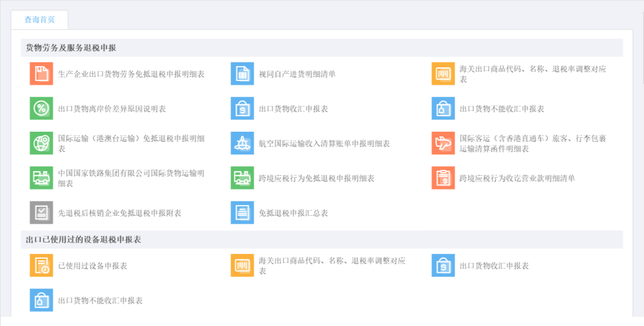
Task: Open the 出口货物不能收汇申报表 link in the top section
Action: (x=501, y=109)
